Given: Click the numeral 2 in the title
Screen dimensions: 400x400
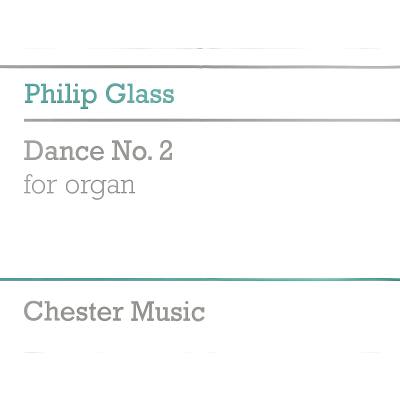Looking at the screenshot, I should coord(166,151).
